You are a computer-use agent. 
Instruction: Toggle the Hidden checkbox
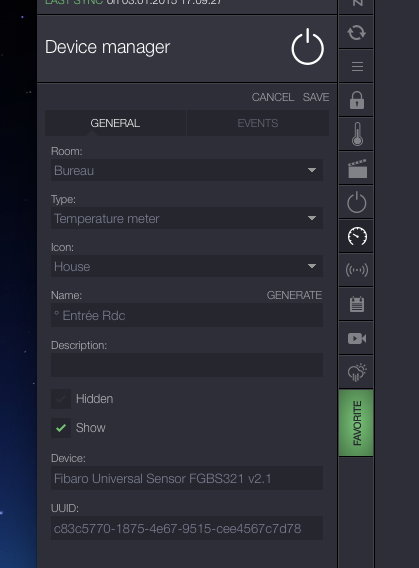point(61,399)
